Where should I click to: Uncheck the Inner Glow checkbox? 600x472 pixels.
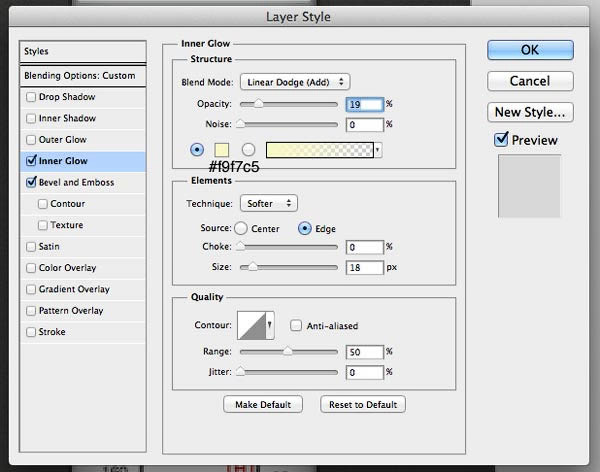[31, 161]
